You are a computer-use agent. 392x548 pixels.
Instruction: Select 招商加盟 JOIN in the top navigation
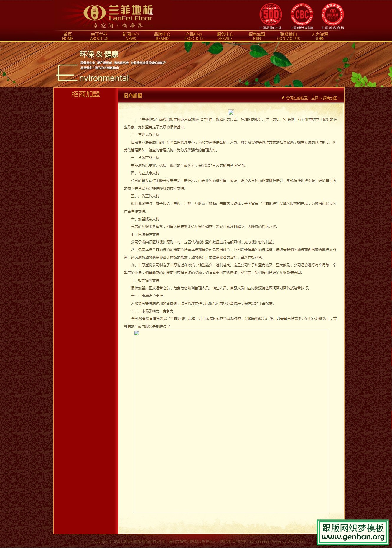click(x=257, y=36)
